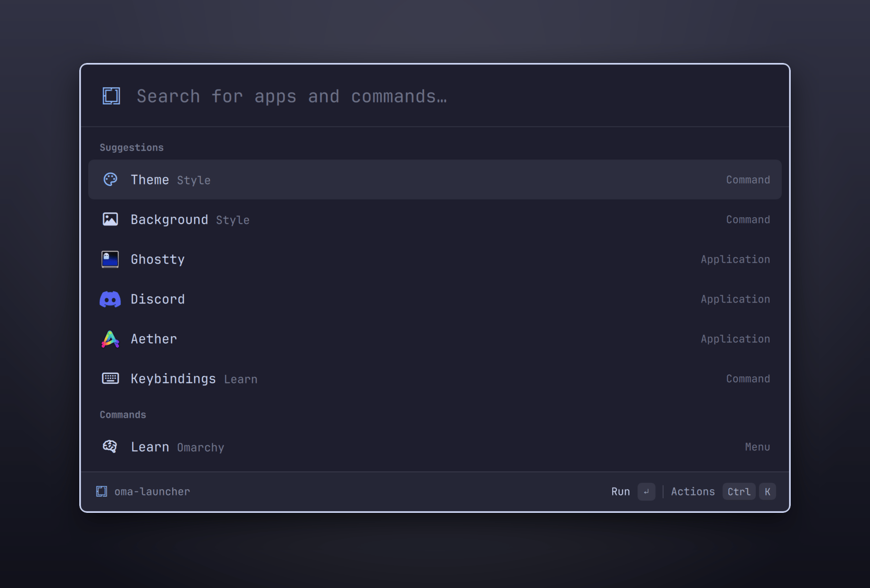Focus the 'Search for apps and commands' field
870x588 pixels.
(x=435, y=96)
